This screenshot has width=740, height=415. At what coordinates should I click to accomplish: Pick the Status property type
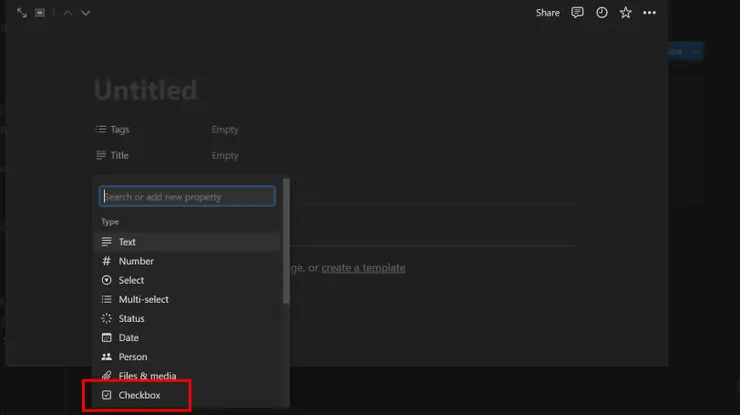187,318
